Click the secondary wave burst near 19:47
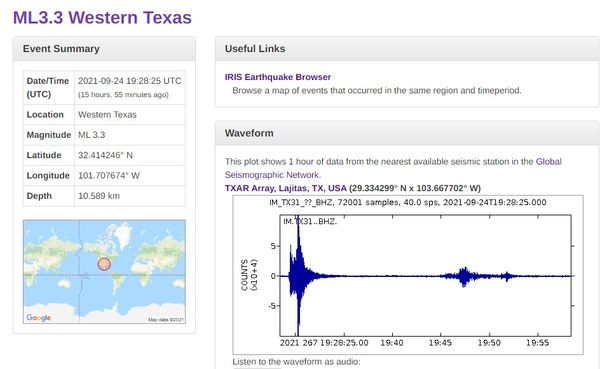600x369 pixels. (465, 276)
